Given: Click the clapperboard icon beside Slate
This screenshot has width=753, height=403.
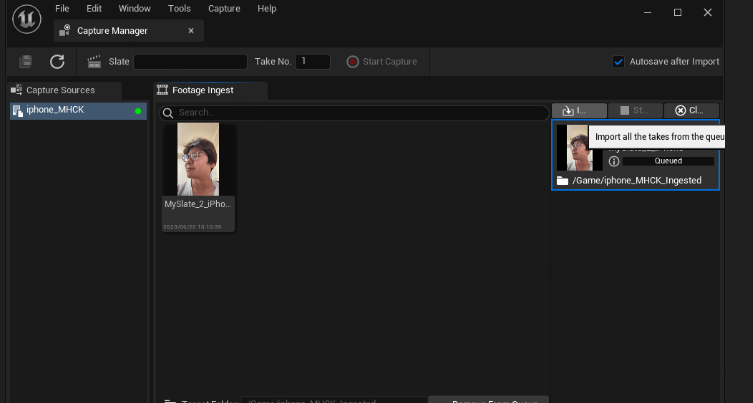Looking at the screenshot, I should click(x=94, y=61).
